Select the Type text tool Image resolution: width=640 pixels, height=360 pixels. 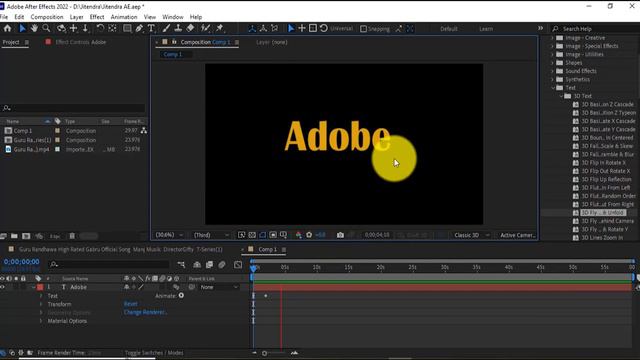[x=151, y=28]
